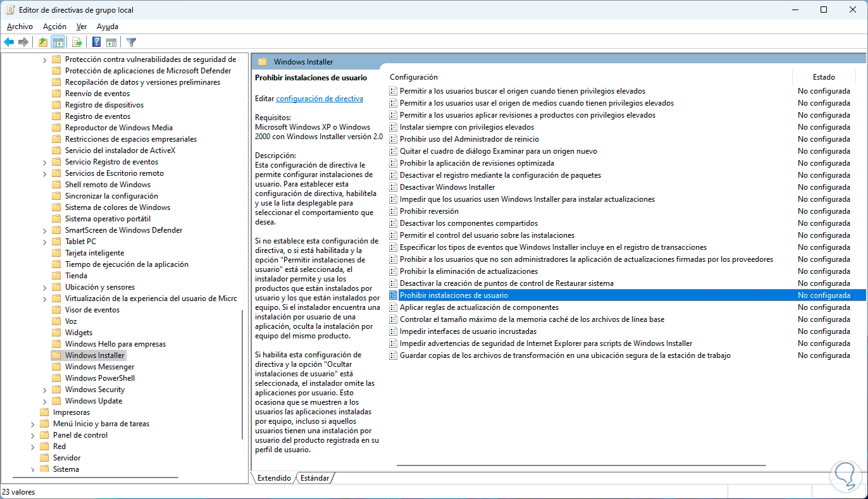
Task: Toggle the show/hide action pane icon
Action: point(111,42)
